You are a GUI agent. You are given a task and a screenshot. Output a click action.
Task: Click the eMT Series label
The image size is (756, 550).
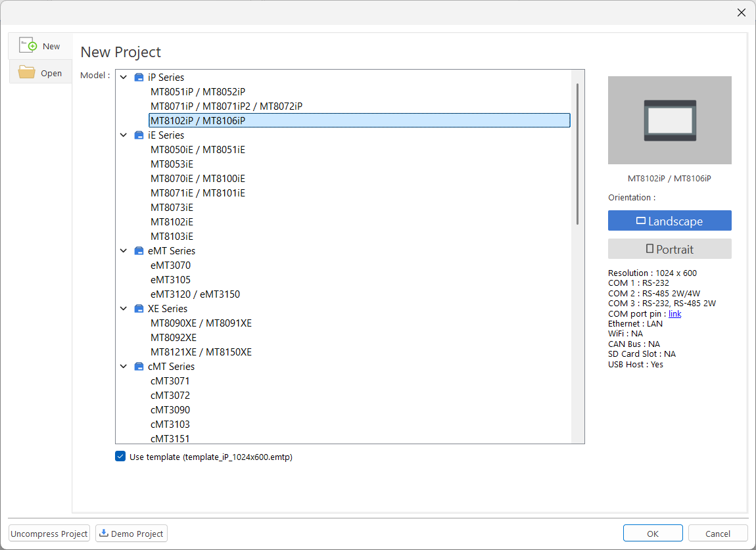172,250
